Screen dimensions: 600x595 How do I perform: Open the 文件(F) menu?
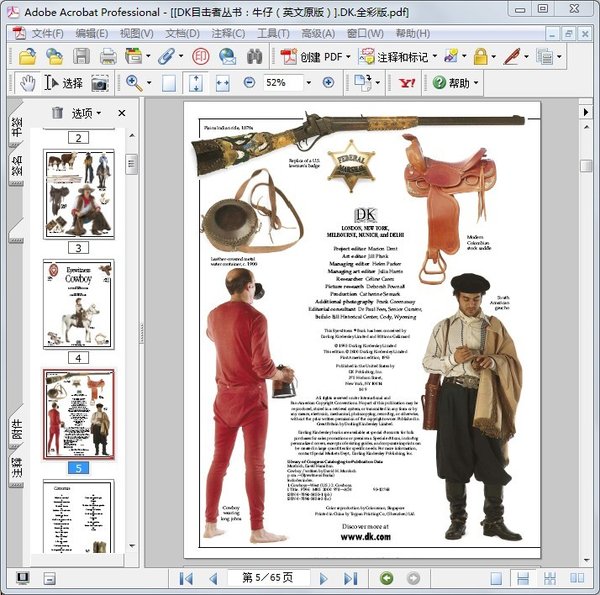click(x=46, y=33)
